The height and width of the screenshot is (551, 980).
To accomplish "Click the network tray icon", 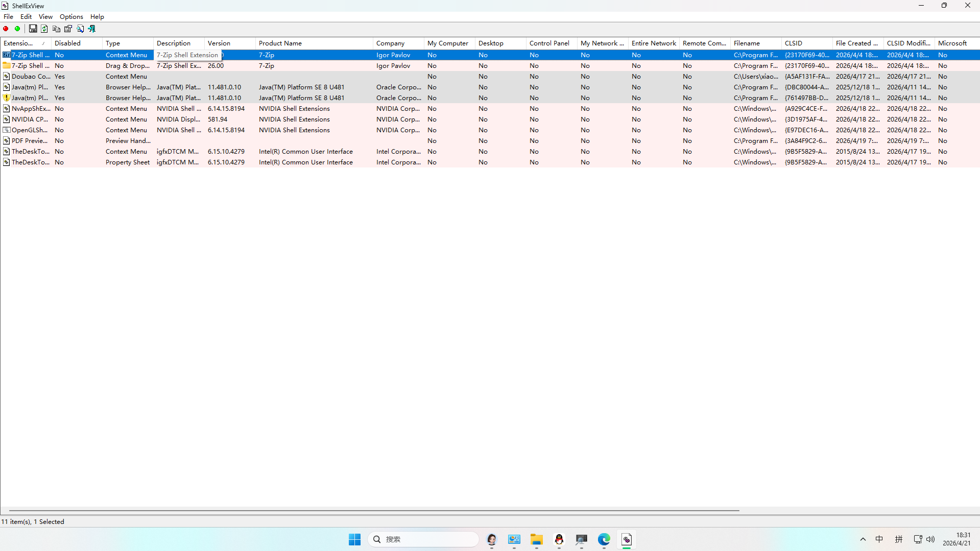I will (x=918, y=539).
